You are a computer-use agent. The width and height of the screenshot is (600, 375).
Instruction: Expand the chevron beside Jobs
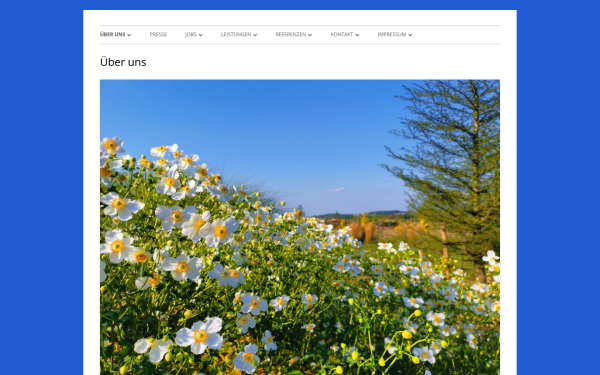[x=201, y=35]
